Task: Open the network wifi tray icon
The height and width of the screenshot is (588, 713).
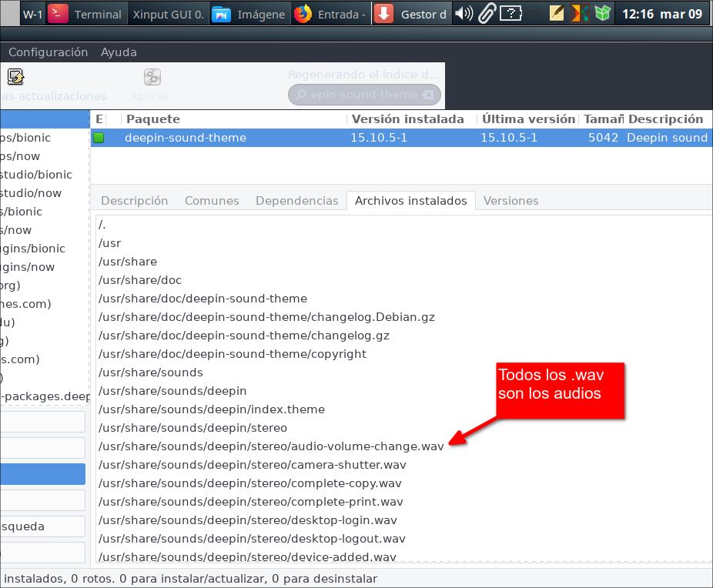Action: [535, 14]
